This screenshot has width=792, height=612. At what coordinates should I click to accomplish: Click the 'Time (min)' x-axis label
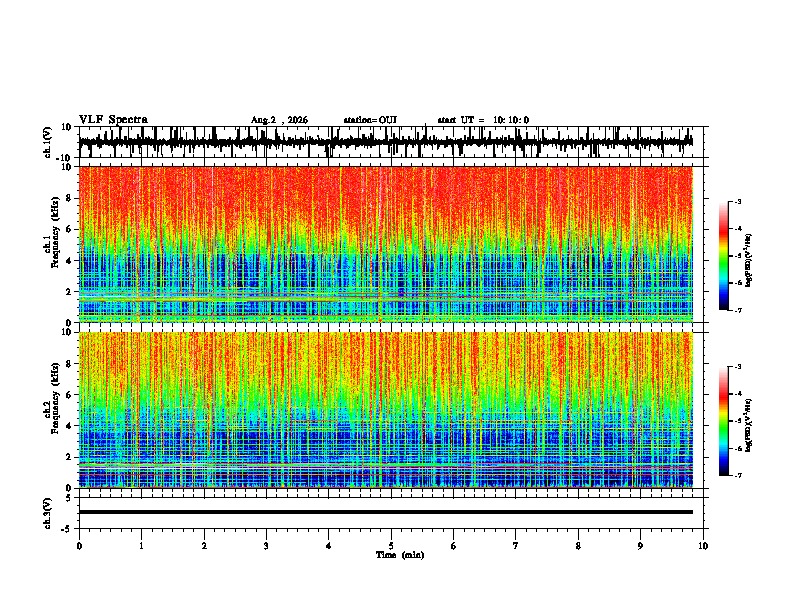400,555
